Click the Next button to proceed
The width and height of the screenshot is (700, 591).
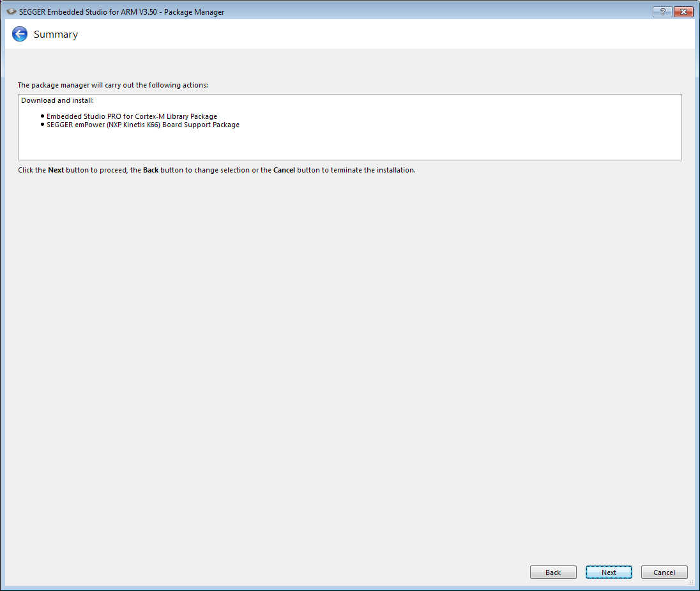tap(609, 572)
